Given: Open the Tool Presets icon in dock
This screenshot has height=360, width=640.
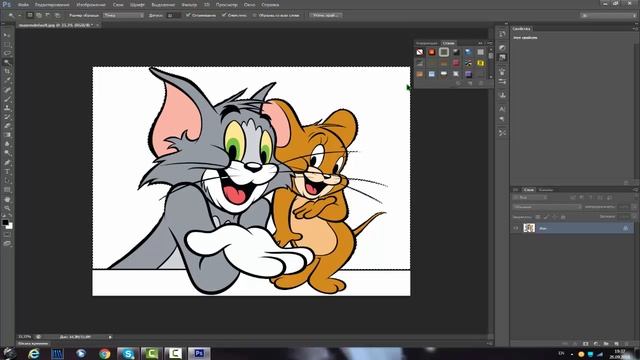Looking at the screenshot, I should [502, 133].
